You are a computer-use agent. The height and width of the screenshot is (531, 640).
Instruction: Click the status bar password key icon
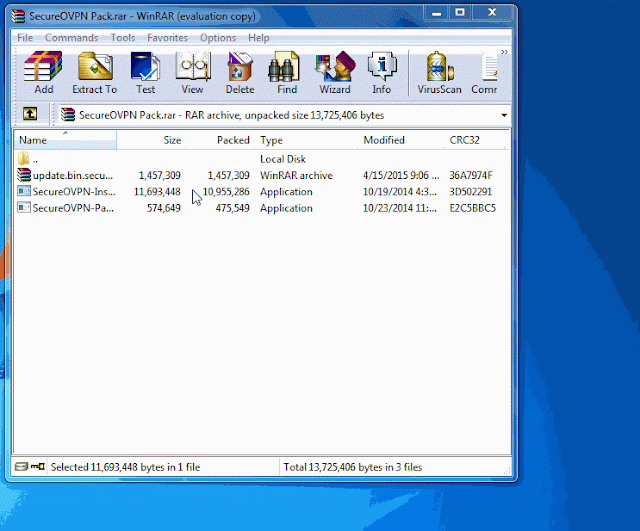(38, 466)
